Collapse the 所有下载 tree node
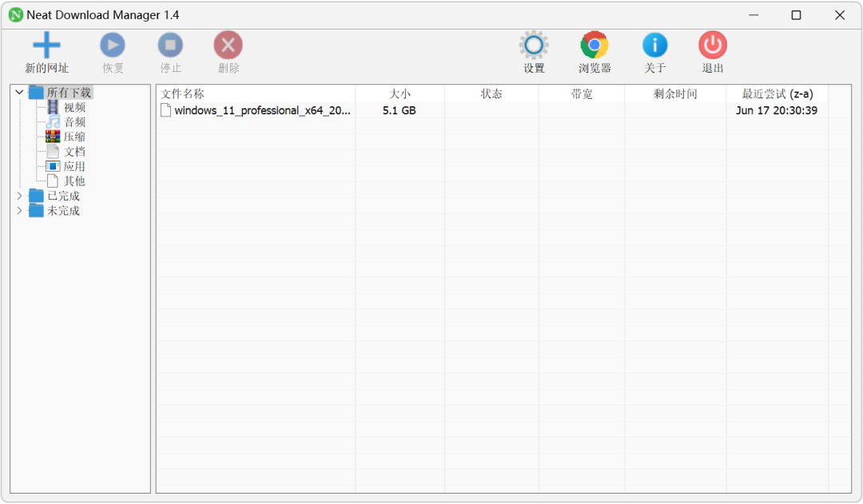 [x=19, y=93]
